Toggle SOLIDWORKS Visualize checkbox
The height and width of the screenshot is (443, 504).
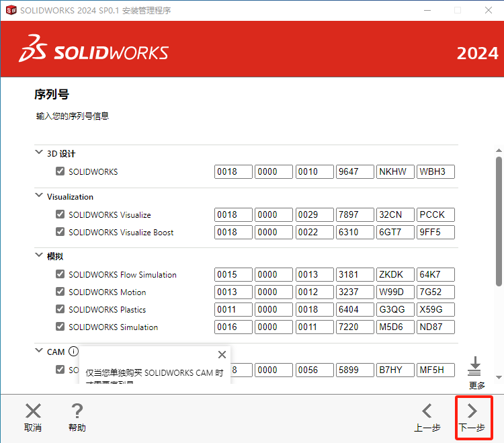click(x=60, y=214)
